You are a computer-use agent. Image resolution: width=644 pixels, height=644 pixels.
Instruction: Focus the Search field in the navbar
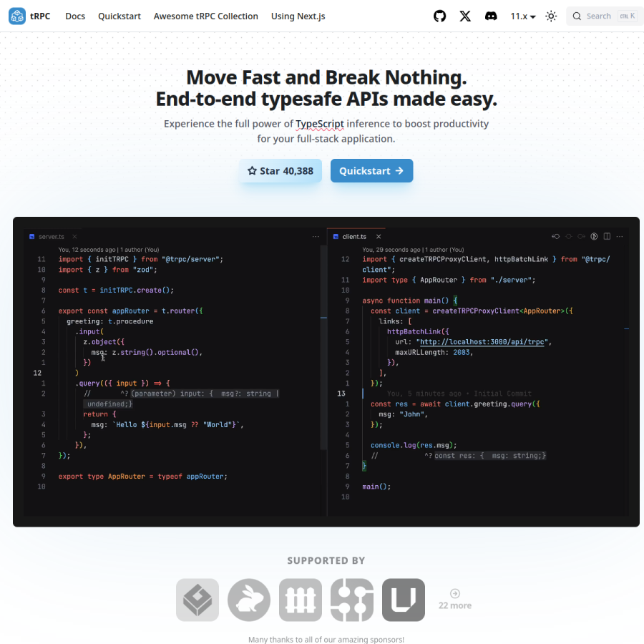[605, 16]
